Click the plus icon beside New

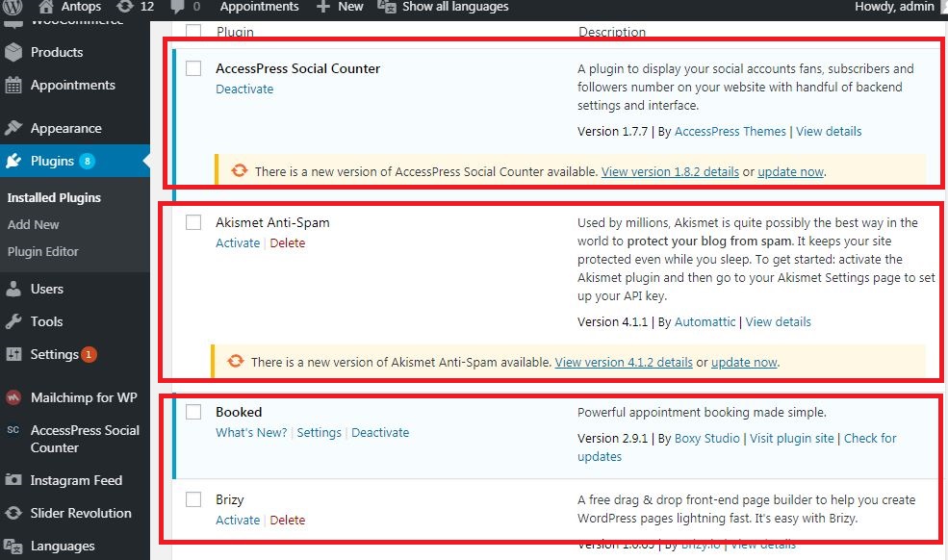pos(323,7)
